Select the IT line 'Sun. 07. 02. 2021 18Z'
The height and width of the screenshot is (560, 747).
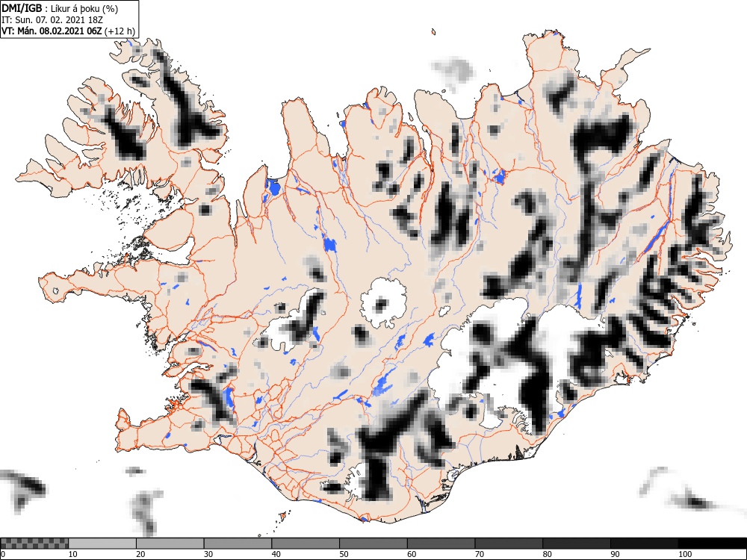(x=58, y=20)
